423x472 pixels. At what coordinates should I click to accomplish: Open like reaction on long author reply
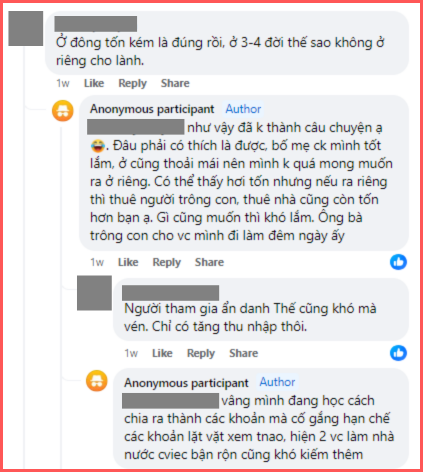398,262
